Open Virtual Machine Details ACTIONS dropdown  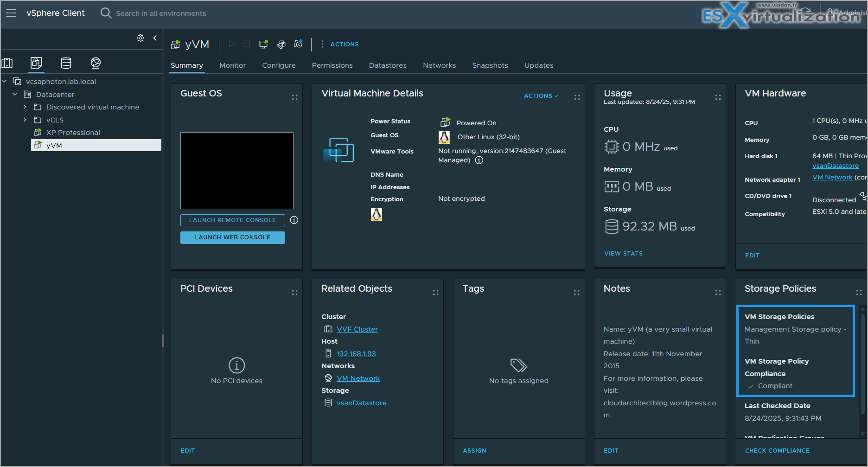[541, 96]
